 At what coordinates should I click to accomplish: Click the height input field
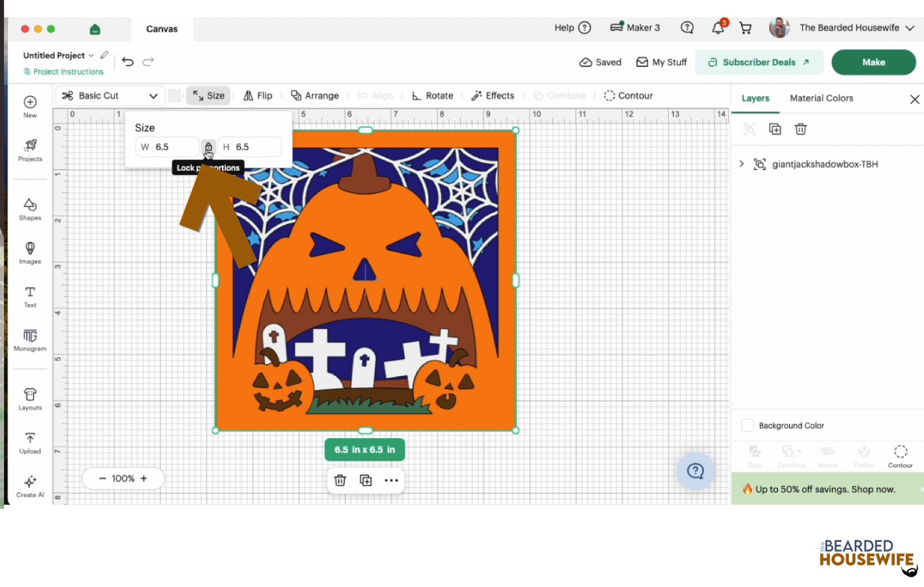click(x=249, y=147)
